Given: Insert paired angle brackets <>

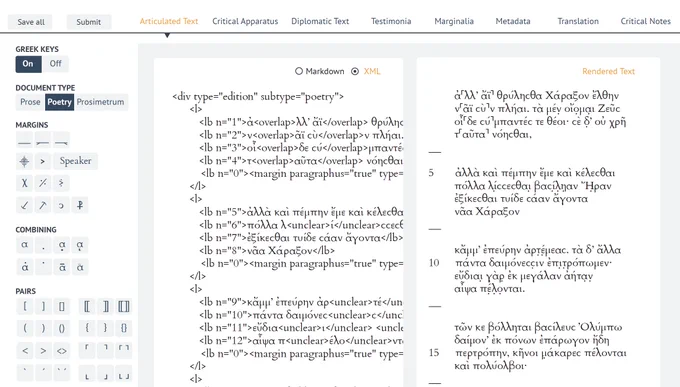Looking at the screenshot, I should pyautogui.click(x=62, y=351).
